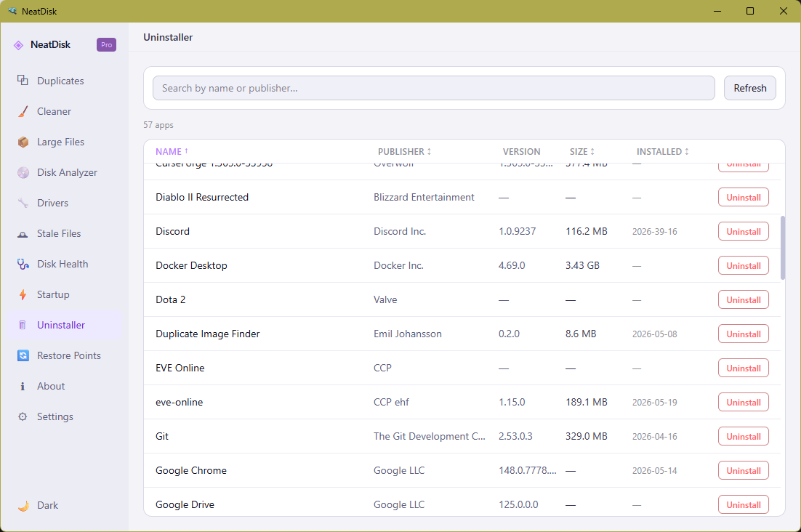The image size is (801, 532).
Task: Click the Drivers wrench icon
Action: (23, 203)
